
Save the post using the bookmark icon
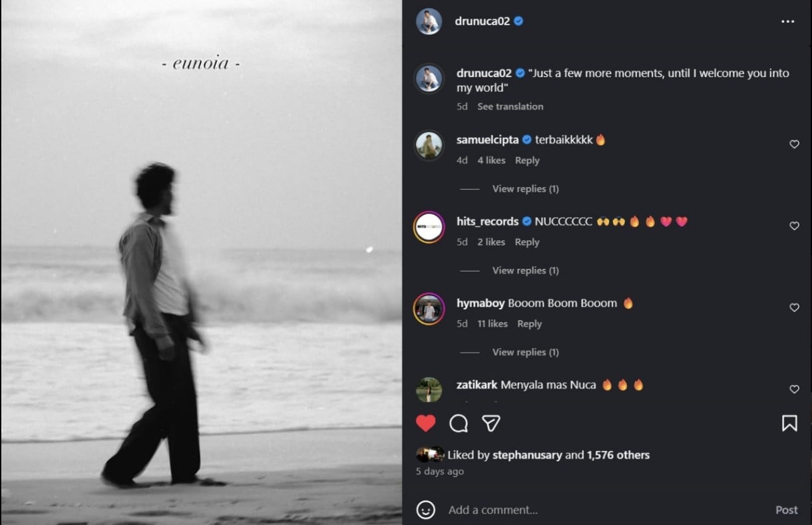click(789, 423)
